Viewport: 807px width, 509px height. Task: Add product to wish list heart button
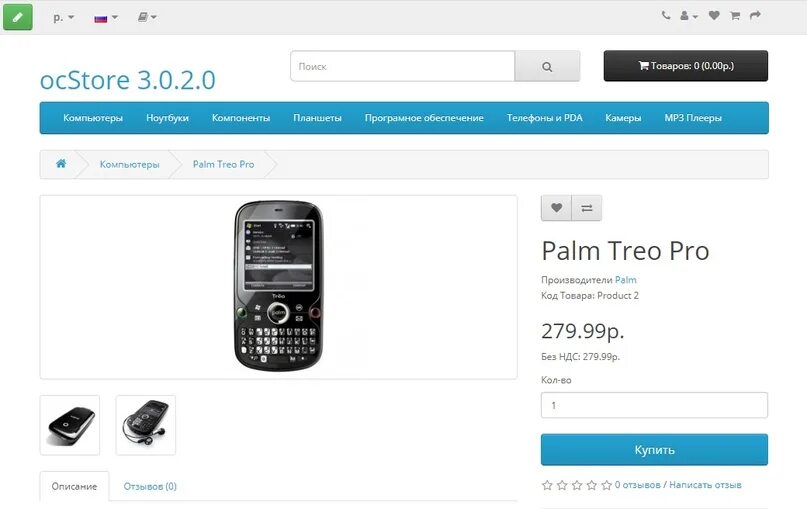(556, 208)
